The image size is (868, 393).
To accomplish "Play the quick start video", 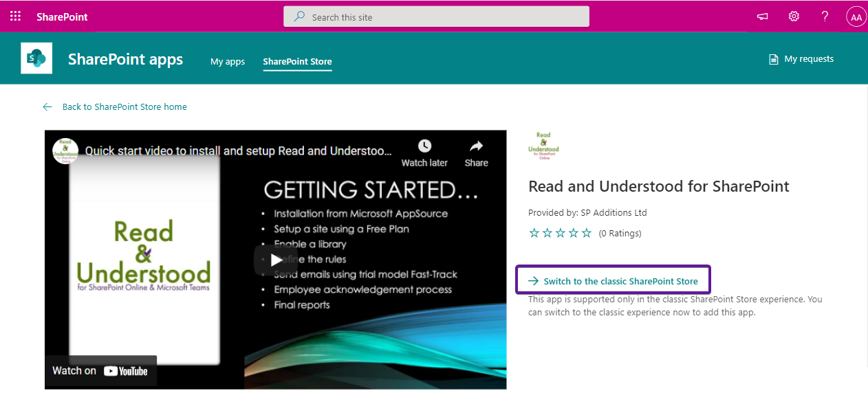I will tap(276, 260).
